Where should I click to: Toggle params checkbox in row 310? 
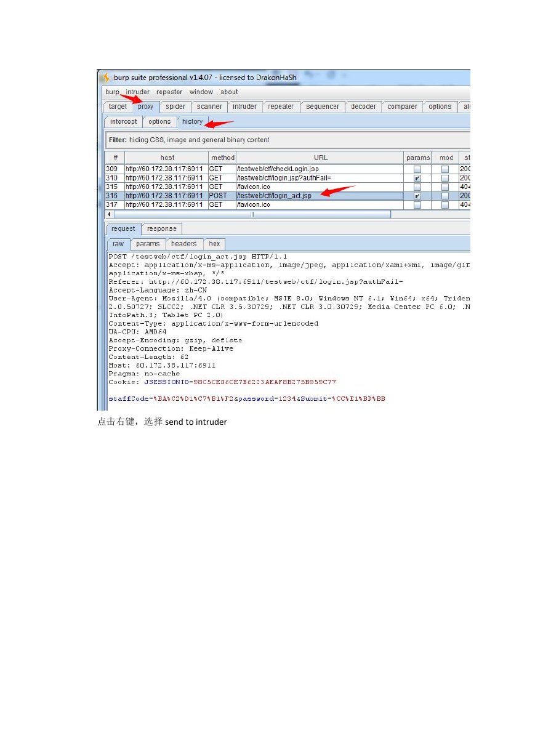click(x=417, y=178)
